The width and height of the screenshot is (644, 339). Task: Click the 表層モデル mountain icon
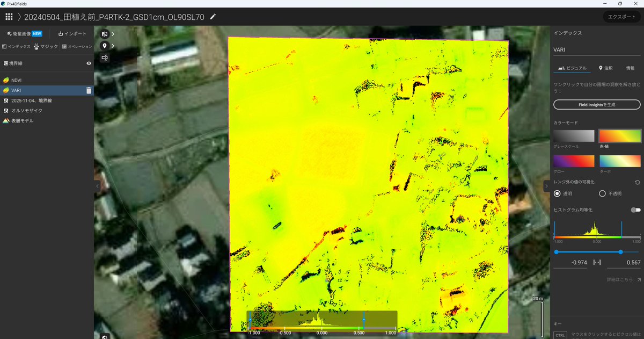click(x=6, y=121)
